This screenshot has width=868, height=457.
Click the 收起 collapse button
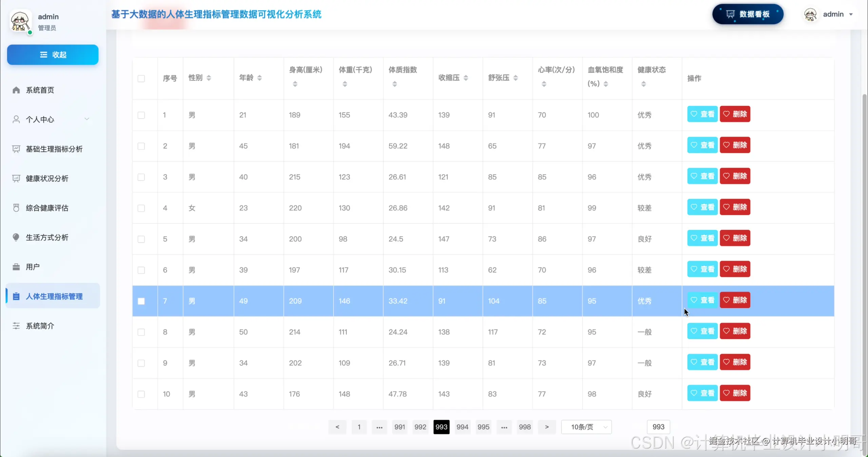click(53, 55)
